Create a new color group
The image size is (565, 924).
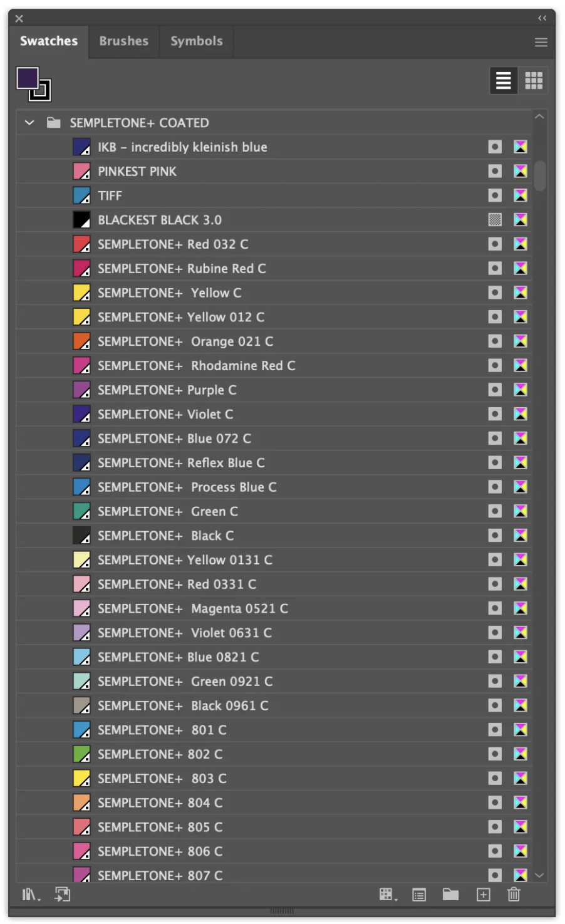[450, 895]
